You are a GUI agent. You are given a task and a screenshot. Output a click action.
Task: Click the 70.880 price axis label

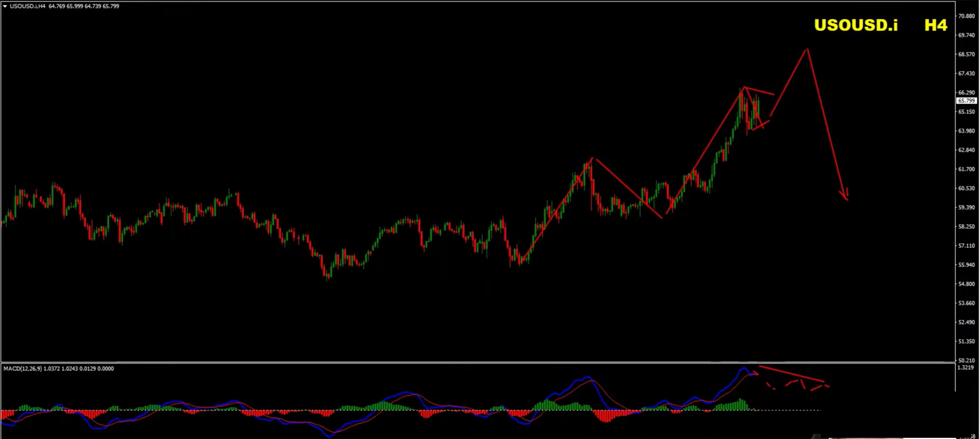966,16
